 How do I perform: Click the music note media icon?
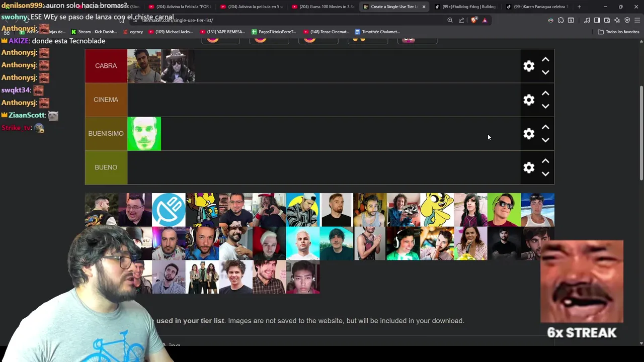[x=587, y=20]
